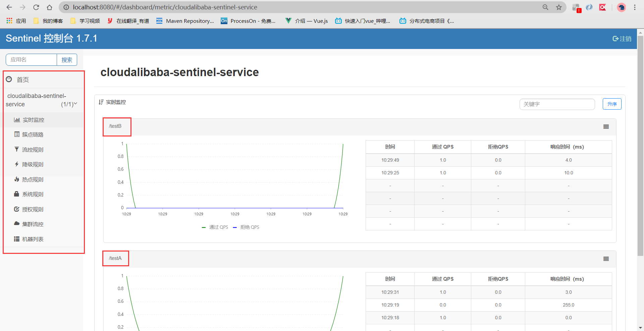Focus the 应用名 search field
Viewport: 644px width, 331px height.
(31, 60)
